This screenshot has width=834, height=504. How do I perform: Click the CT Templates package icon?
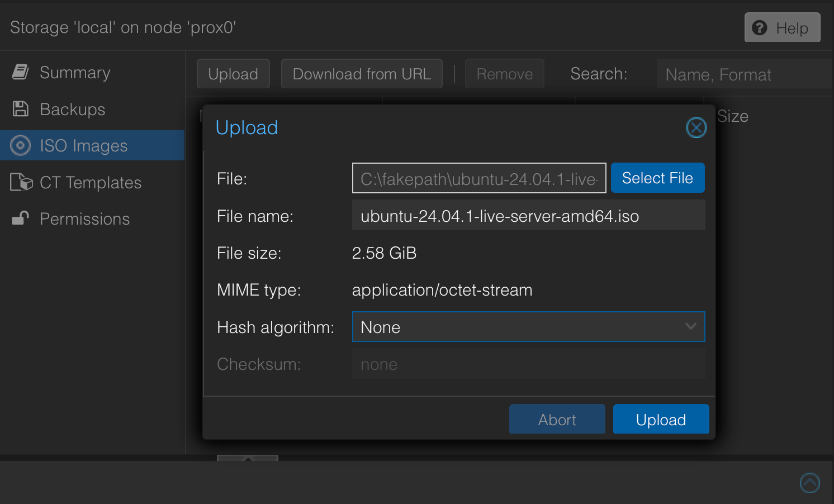click(21, 182)
